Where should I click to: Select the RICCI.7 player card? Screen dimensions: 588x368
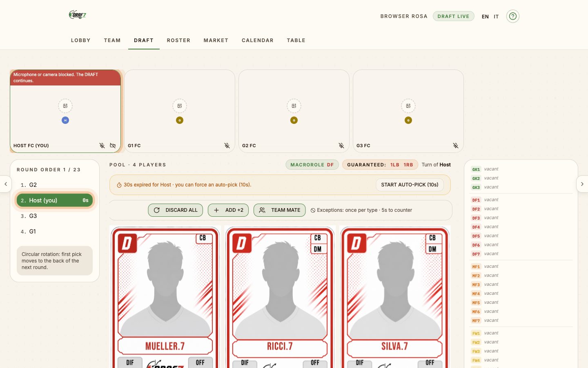280,297
